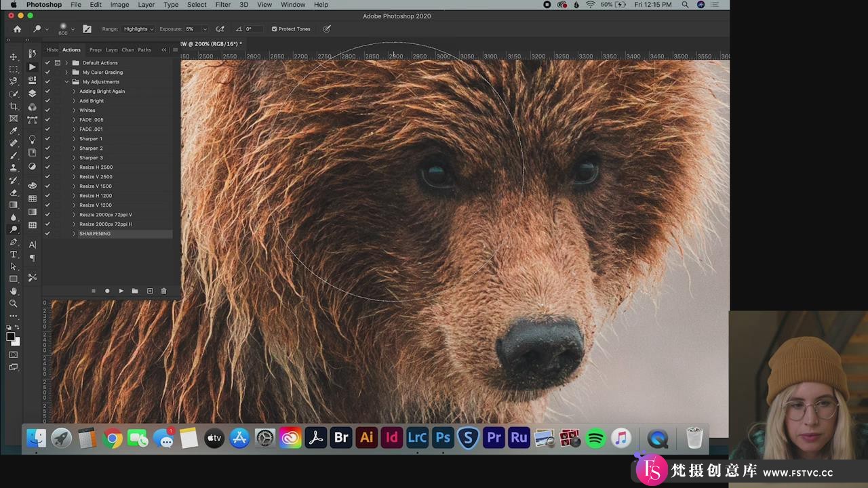Open the Paragraph panel icon

(x=32, y=258)
